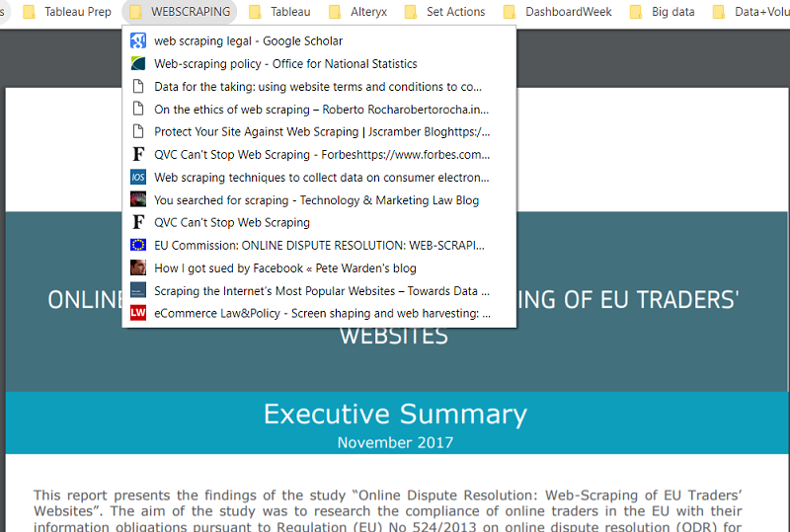Open the Tableau bookmarks folder
Screen dimensions: 790x532
click(x=280, y=12)
